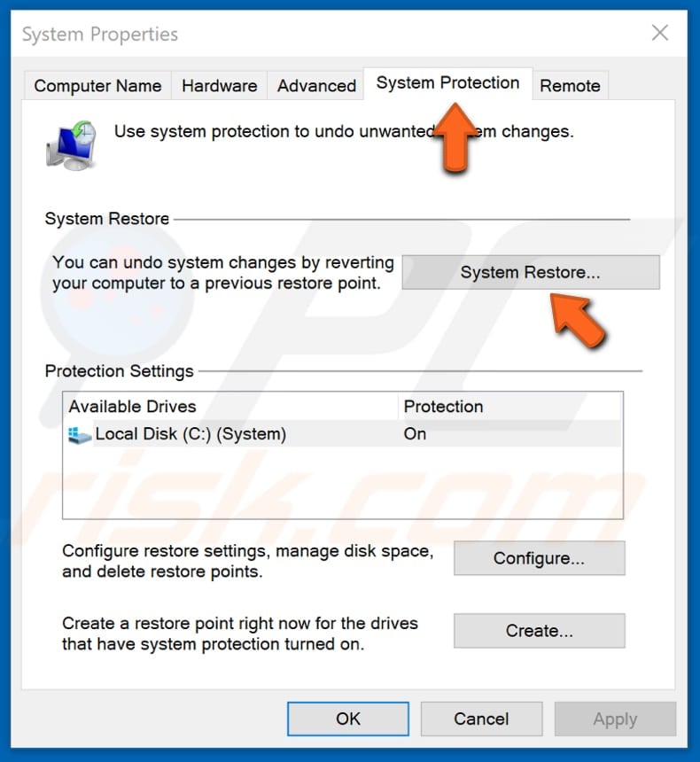Select the Advanced tab

(315, 85)
